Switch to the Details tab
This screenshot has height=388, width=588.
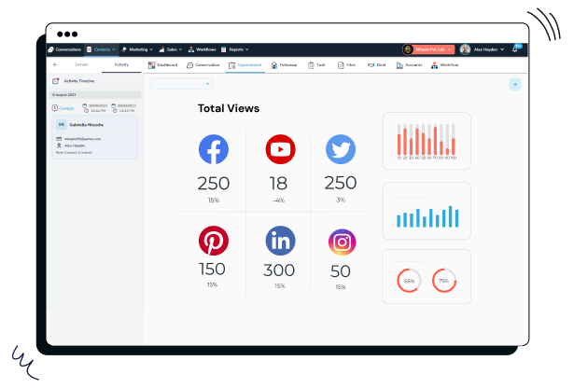(81, 64)
